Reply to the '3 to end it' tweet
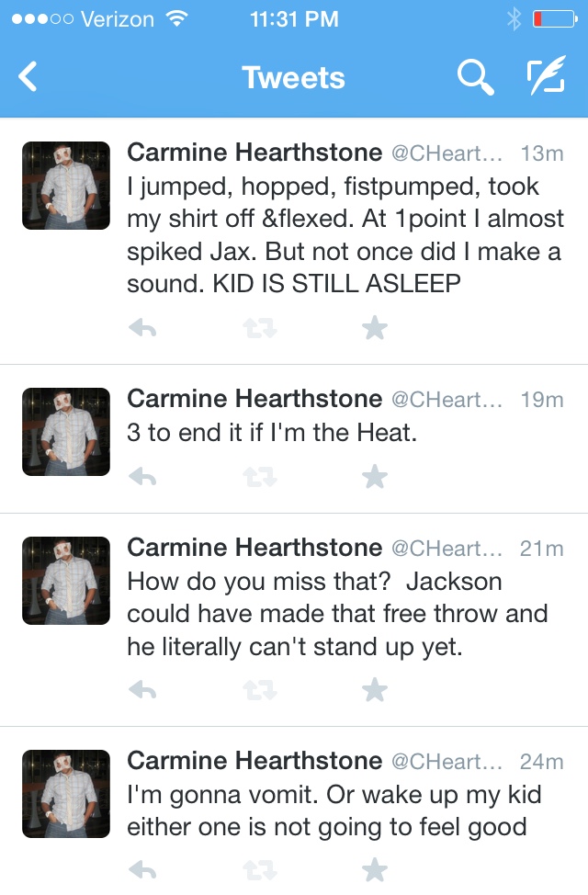The width and height of the screenshot is (588, 895). [x=142, y=476]
